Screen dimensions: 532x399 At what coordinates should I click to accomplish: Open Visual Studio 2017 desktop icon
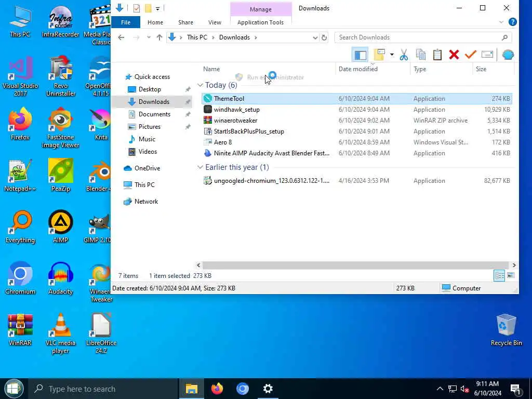20,76
